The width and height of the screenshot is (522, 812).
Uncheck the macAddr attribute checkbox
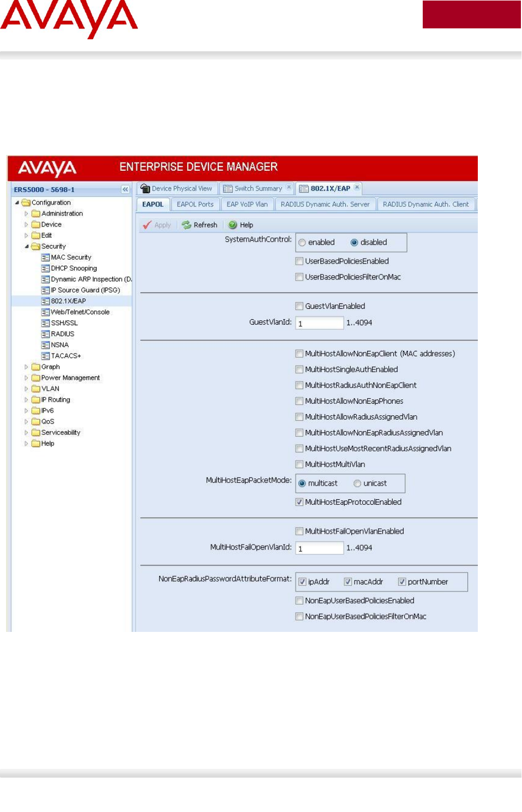pos(347,582)
